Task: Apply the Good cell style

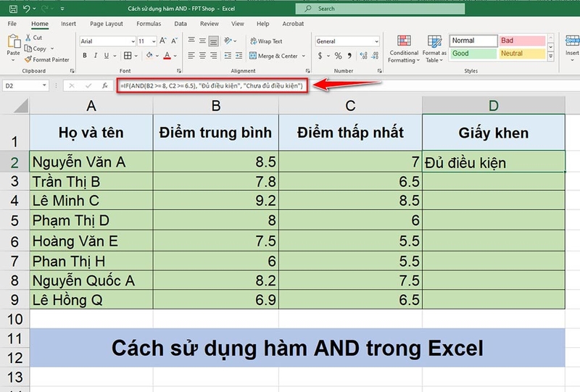Action: pos(473,53)
